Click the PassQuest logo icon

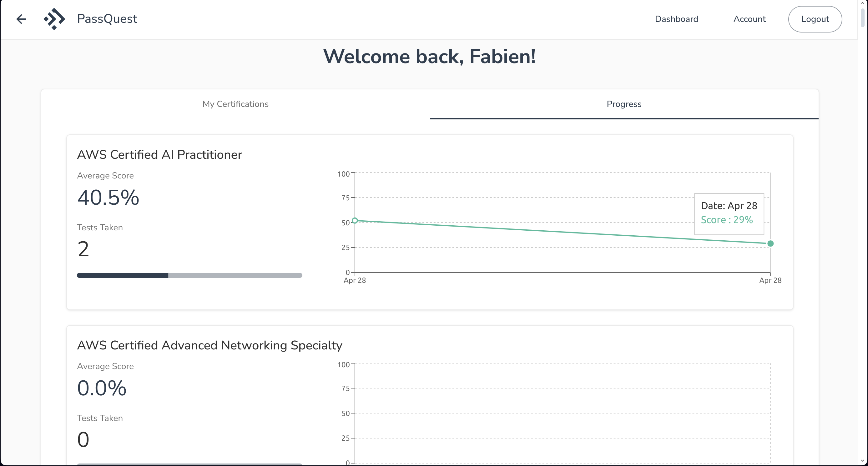click(x=54, y=19)
